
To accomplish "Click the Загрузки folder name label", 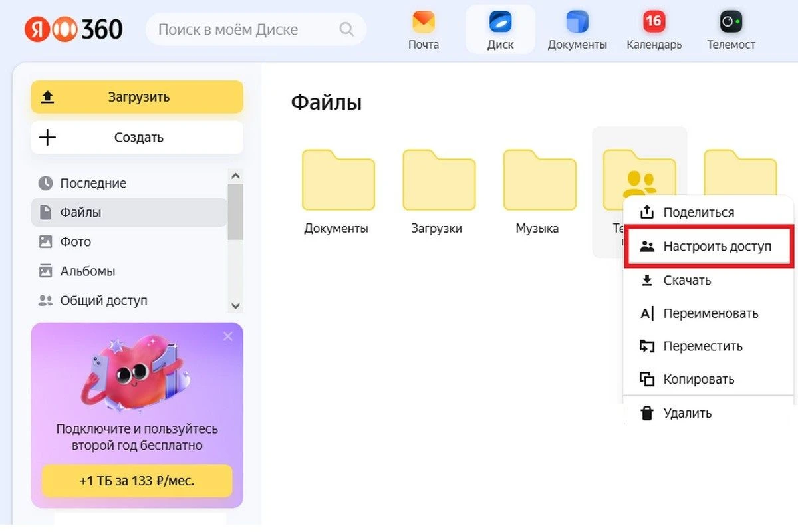I will (437, 229).
